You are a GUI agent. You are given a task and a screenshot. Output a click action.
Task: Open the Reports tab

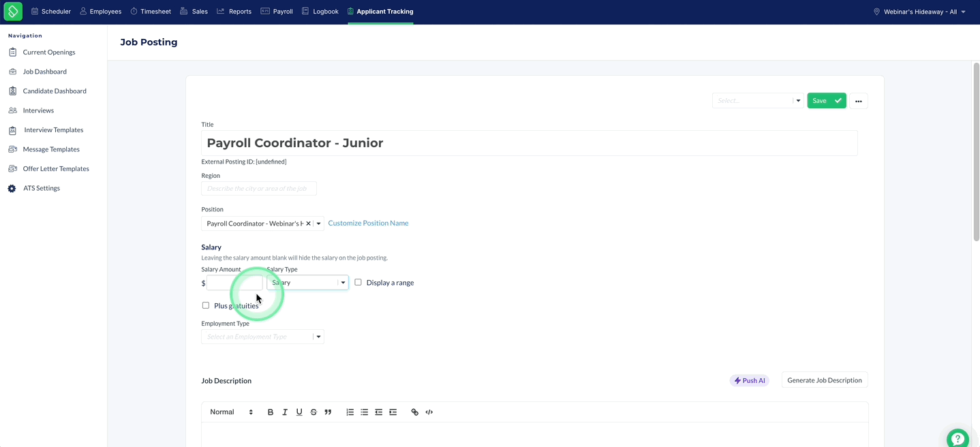(x=234, y=12)
